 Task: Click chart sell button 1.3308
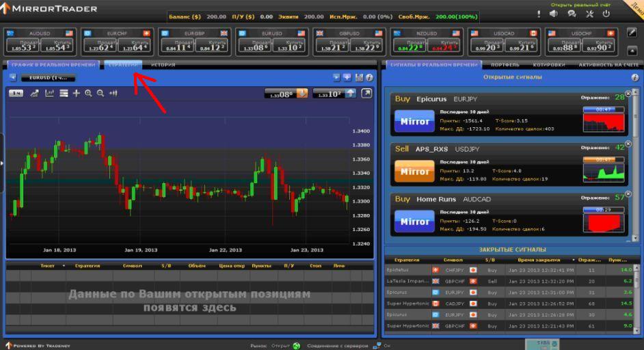pos(286,94)
